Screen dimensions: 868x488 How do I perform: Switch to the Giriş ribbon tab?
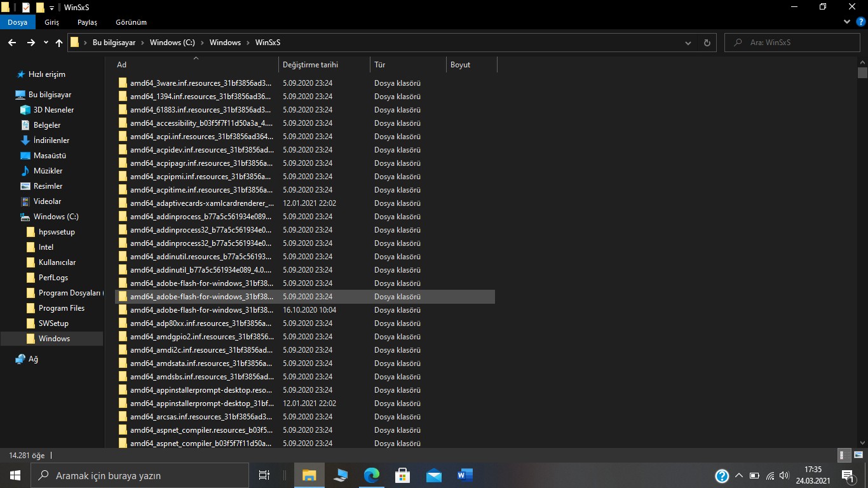click(51, 22)
